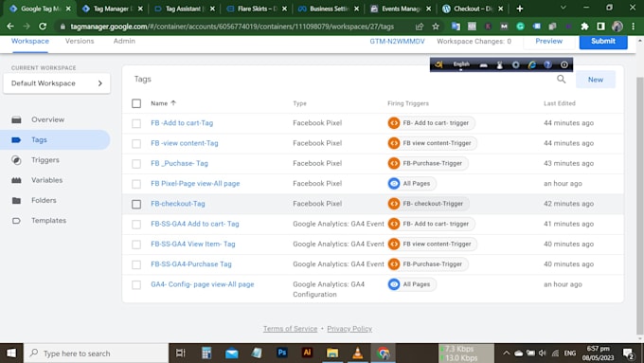The height and width of the screenshot is (363, 644).
Task: Check the FB-checkout-Tag checkbox
Action: pos(136,204)
